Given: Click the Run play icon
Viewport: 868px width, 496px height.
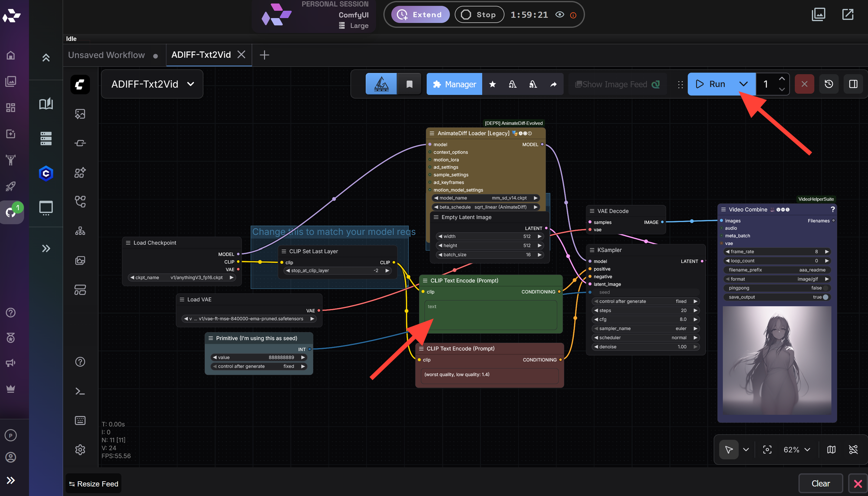Looking at the screenshot, I should click(700, 84).
